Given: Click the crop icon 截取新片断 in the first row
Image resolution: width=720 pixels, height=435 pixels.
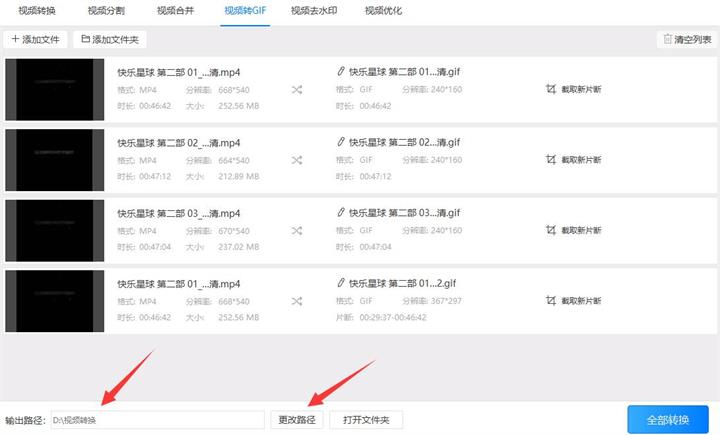Looking at the screenshot, I should click(551, 89).
